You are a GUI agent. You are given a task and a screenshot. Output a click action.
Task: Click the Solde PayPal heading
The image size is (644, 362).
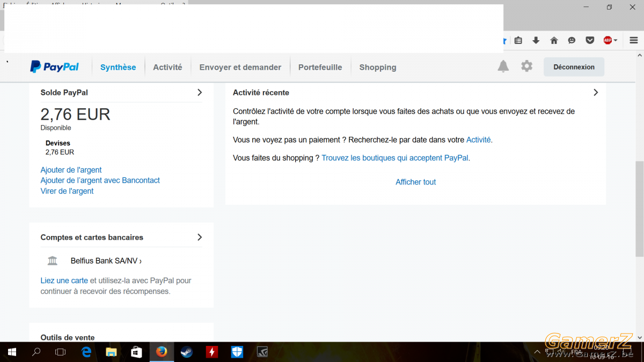point(64,93)
